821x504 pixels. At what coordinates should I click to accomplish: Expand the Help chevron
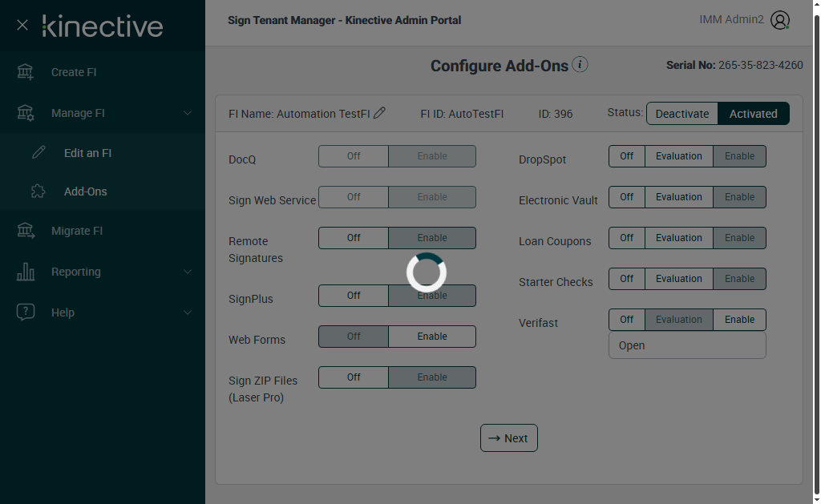coord(187,312)
